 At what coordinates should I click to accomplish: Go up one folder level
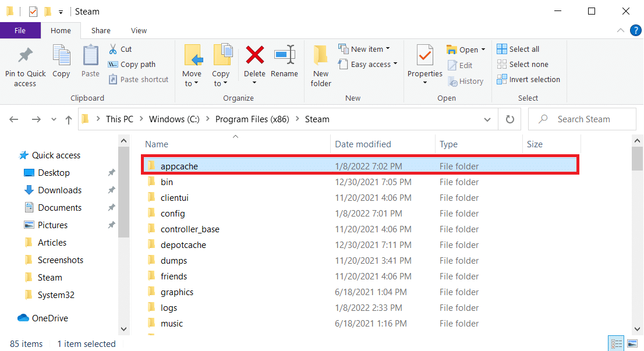click(x=69, y=120)
